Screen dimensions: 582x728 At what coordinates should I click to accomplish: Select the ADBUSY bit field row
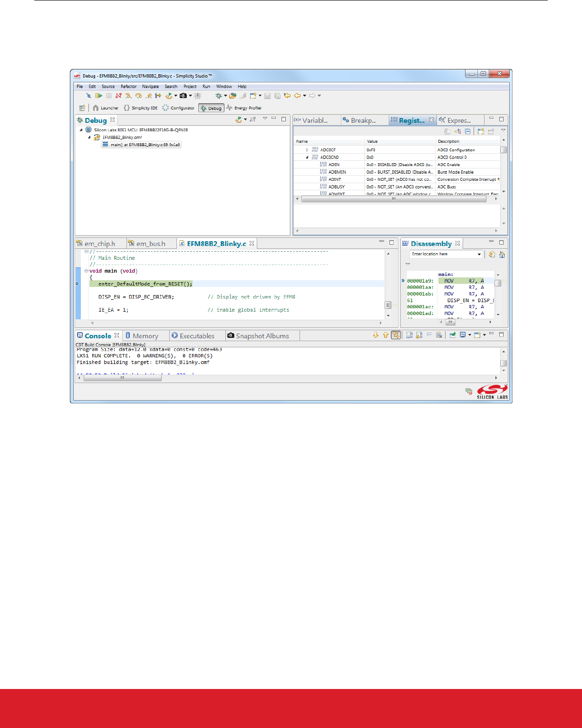[398, 187]
